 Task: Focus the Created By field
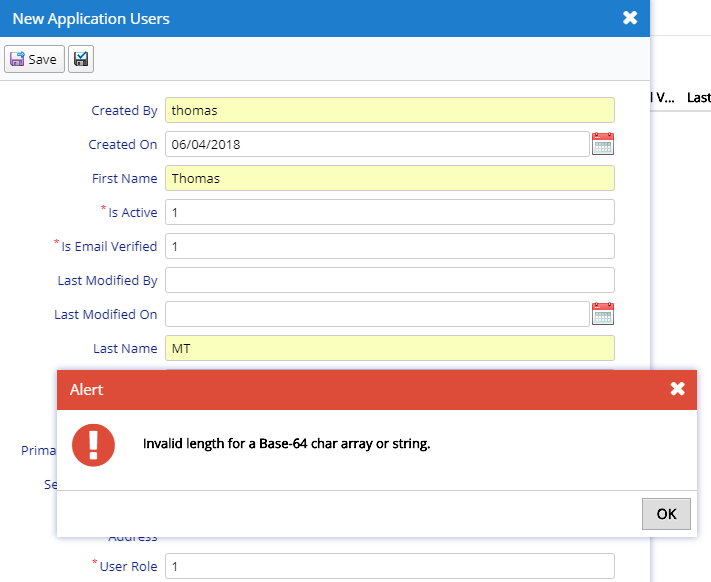(390, 110)
